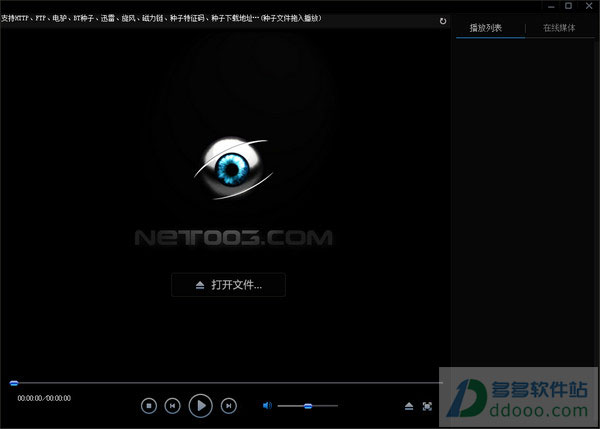Click the refresh icon beside address bar
Image resolution: width=600 pixels, height=429 pixels.
(x=443, y=21)
